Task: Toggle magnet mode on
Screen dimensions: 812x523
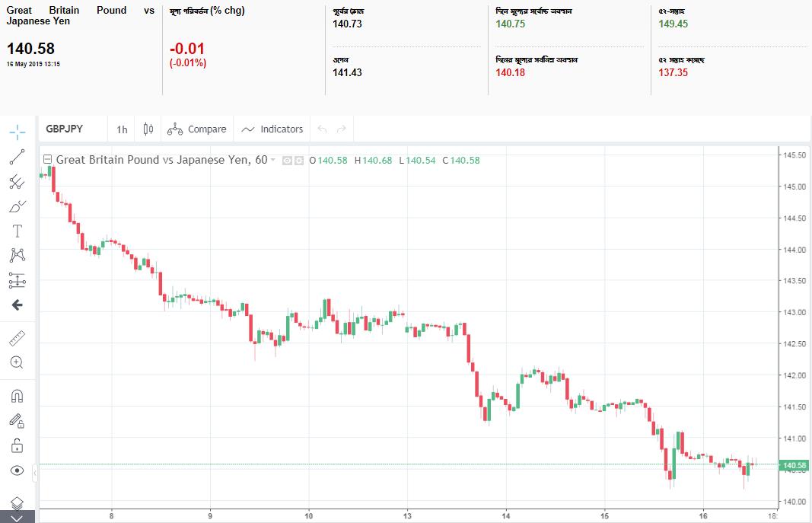Action: 17,396
